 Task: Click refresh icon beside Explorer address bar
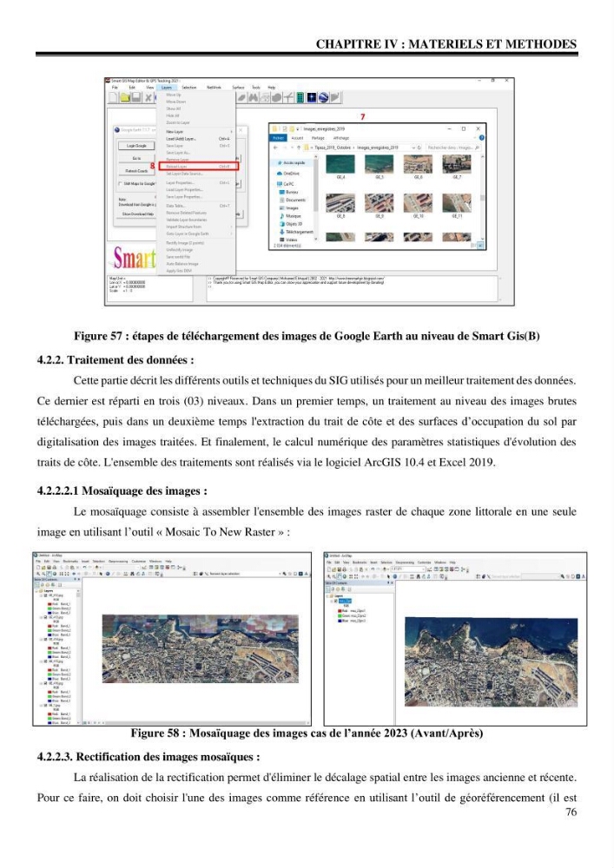pos(419,148)
